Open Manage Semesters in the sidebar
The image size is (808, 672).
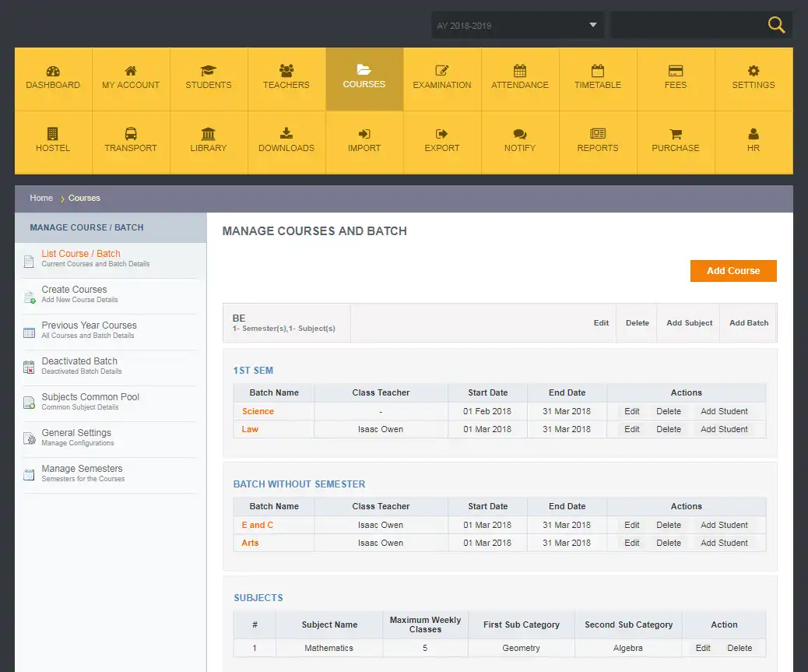coord(82,469)
